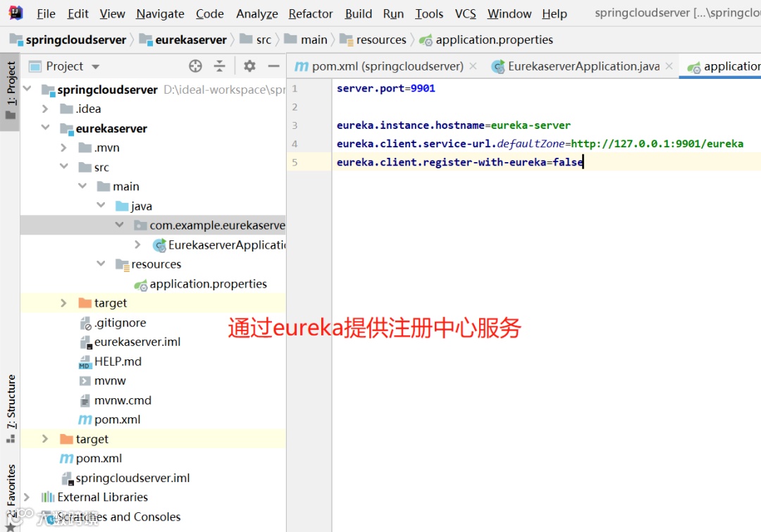
Task: Select mvnw.cmd file
Action: click(x=115, y=400)
